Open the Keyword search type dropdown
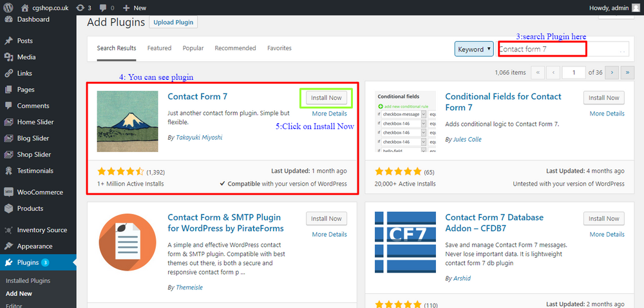This screenshot has width=644, height=308. tap(473, 49)
